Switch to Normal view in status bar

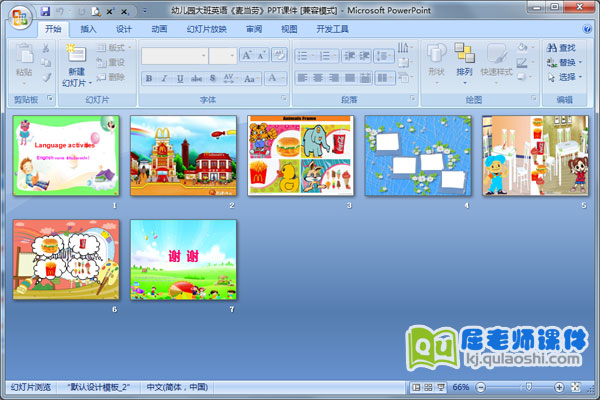pyautogui.click(x=416, y=387)
